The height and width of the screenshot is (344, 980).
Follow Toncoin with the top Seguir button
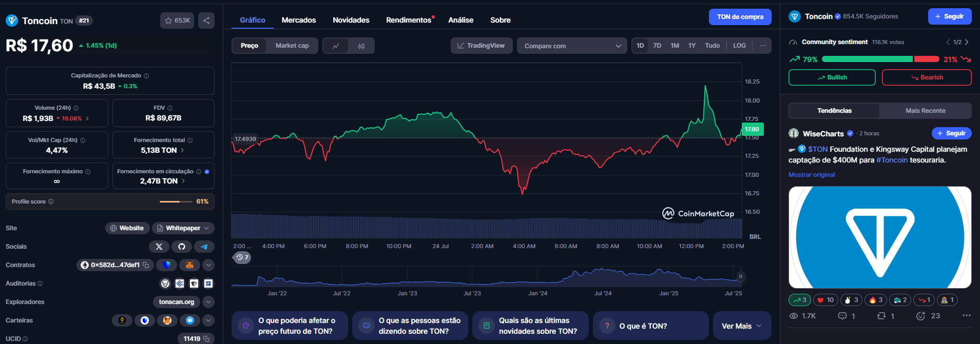(x=950, y=16)
